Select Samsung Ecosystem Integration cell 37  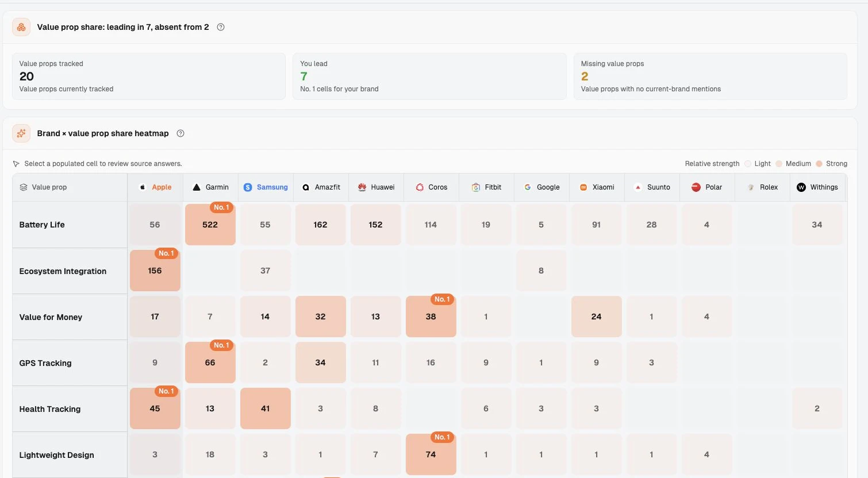click(266, 271)
